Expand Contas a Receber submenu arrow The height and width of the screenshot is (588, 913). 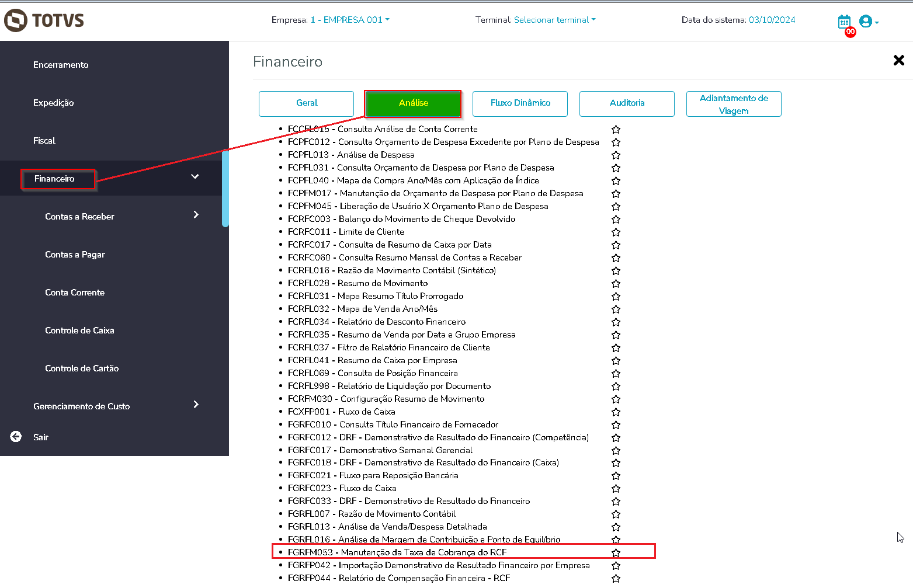(x=196, y=214)
